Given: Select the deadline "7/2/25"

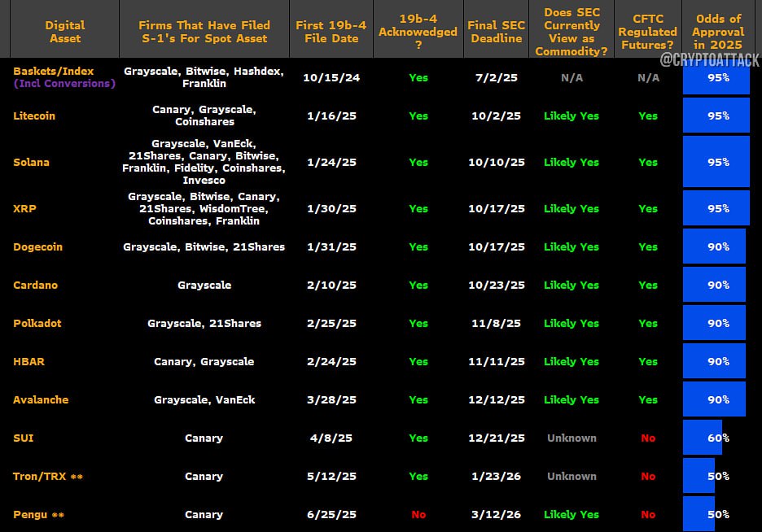Looking at the screenshot, I should point(496,77).
